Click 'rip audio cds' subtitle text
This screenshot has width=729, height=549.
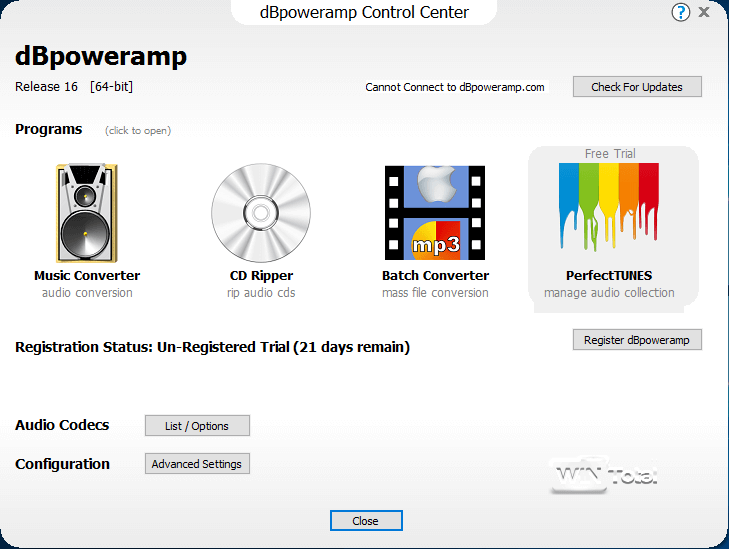[x=261, y=293]
